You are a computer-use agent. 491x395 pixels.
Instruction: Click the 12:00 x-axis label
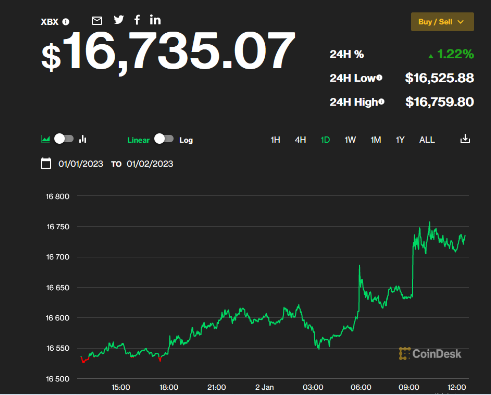click(x=457, y=387)
